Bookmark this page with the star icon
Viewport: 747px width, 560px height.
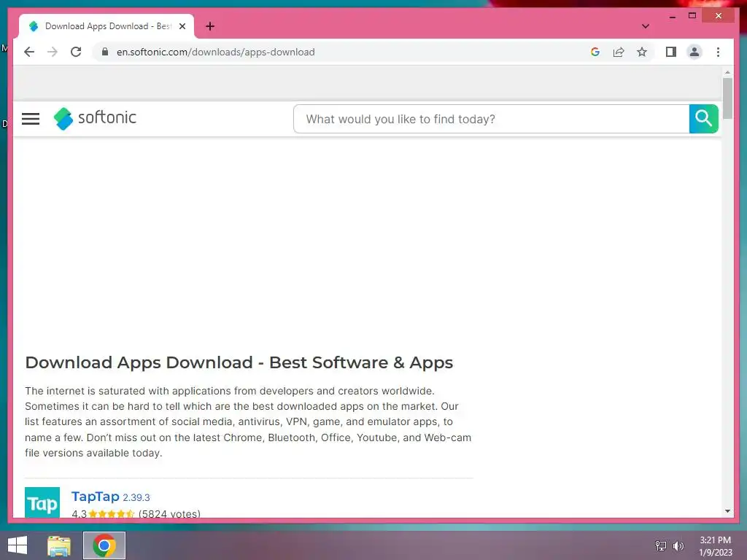[642, 52]
